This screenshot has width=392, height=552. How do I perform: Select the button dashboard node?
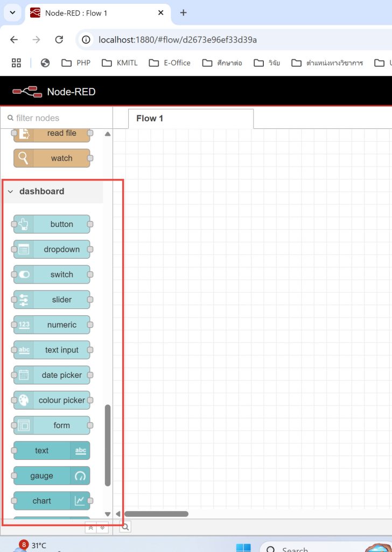point(52,224)
